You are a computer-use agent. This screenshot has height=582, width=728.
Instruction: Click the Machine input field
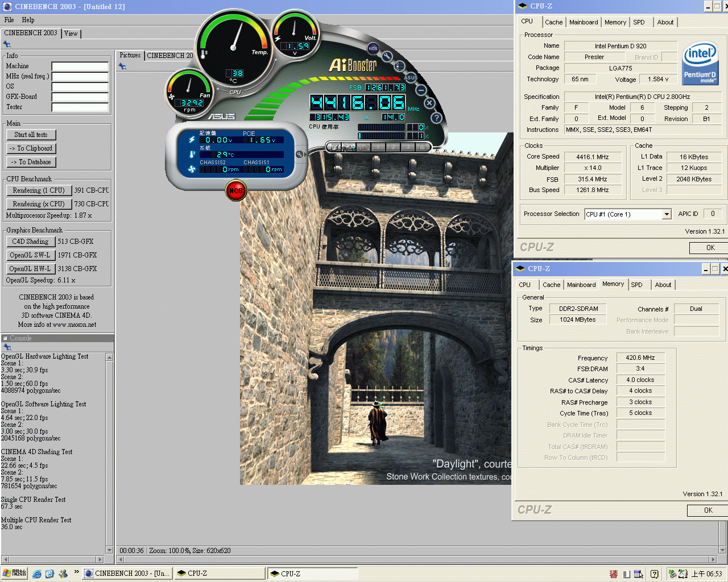(x=80, y=66)
